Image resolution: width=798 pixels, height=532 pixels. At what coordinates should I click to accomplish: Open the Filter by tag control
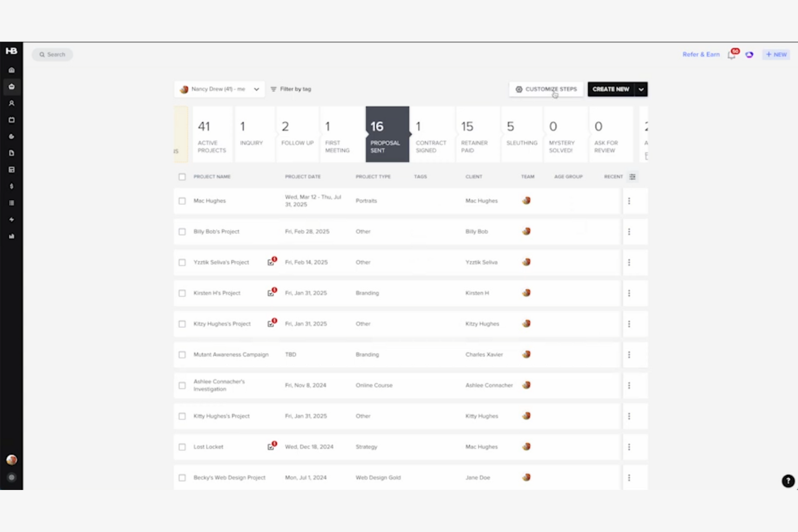point(291,89)
